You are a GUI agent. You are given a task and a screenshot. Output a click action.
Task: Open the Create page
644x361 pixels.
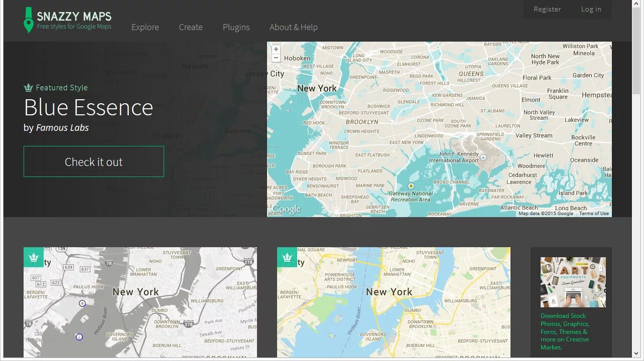[191, 27]
